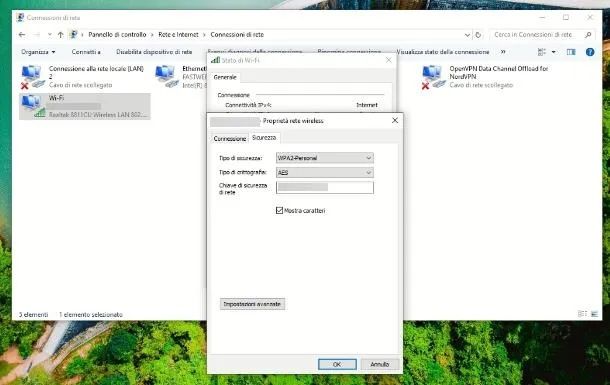The image size is (610, 385).
Task: Switch to the Connessione tab
Action: click(x=230, y=138)
